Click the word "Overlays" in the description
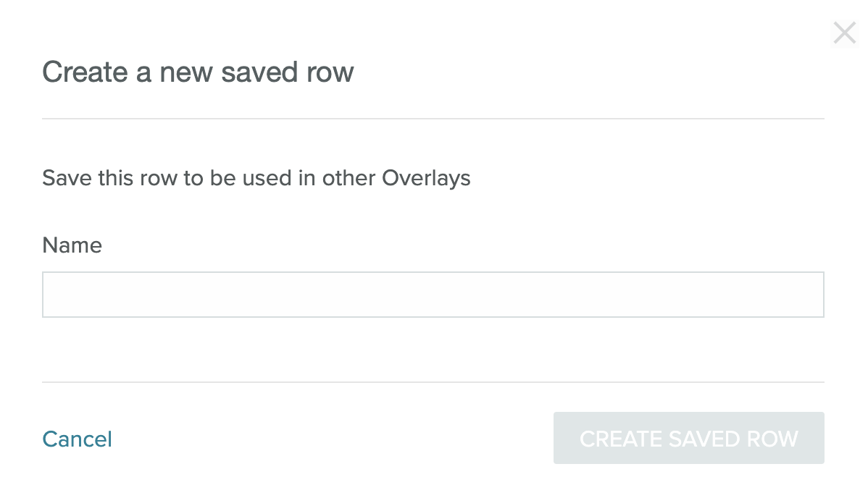 coord(426,178)
